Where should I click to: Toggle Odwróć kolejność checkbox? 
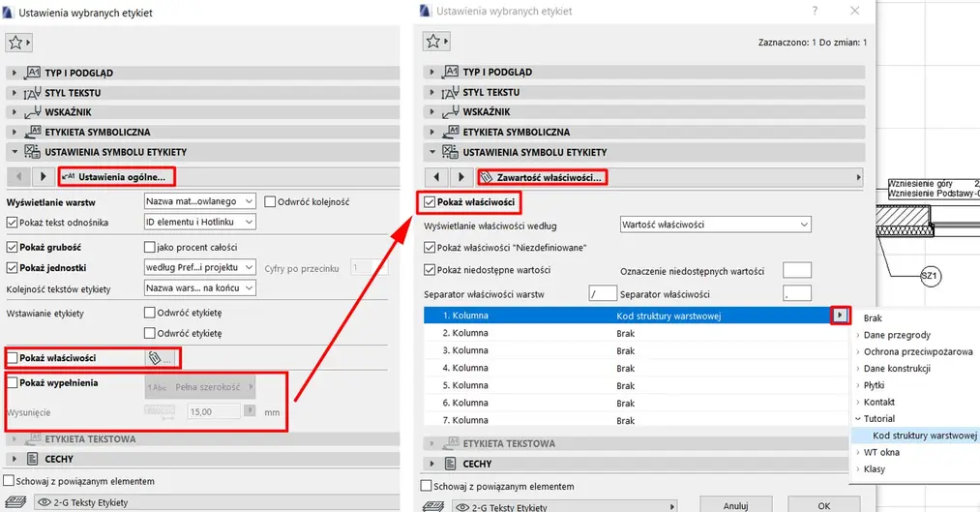[x=270, y=201]
